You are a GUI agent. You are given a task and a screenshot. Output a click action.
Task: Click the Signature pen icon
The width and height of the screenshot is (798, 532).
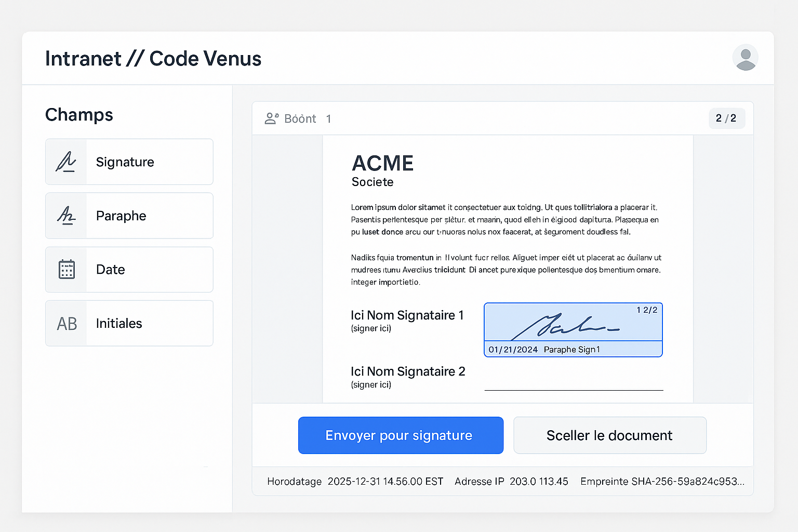point(66,162)
